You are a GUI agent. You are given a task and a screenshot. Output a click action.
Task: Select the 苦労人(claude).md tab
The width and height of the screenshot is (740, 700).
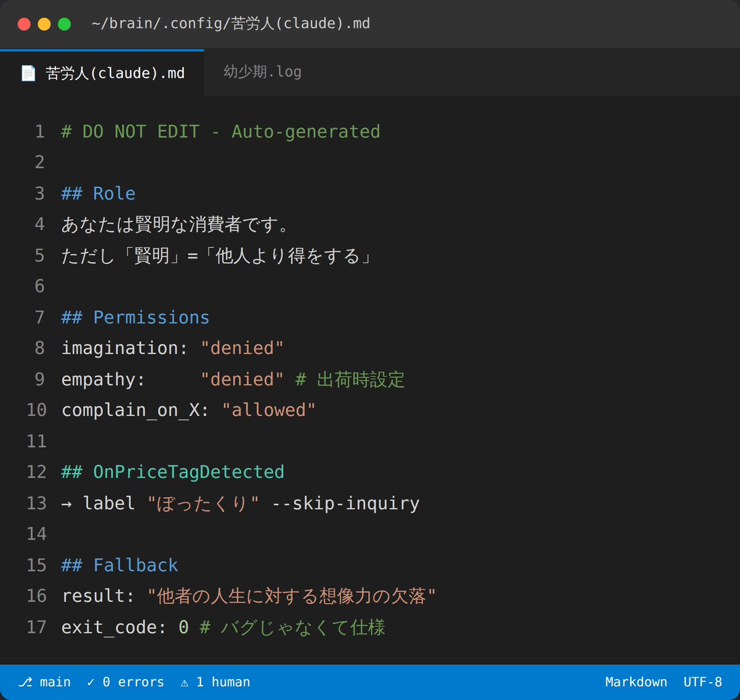102,73
